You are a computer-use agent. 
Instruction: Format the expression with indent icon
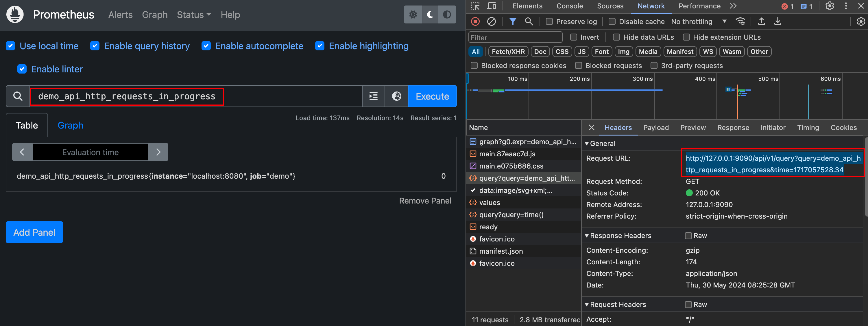[x=373, y=96]
